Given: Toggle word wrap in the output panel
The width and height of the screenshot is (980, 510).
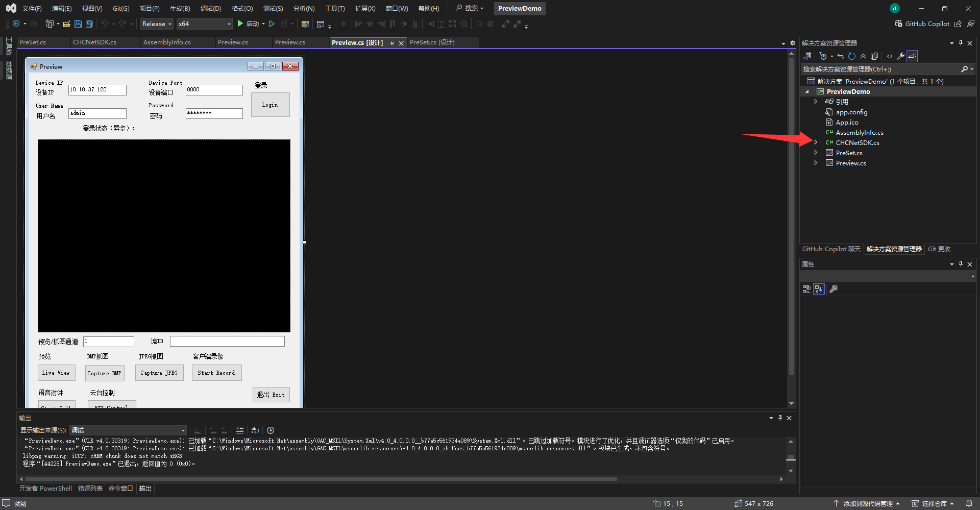Looking at the screenshot, I should (x=255, y=430).
